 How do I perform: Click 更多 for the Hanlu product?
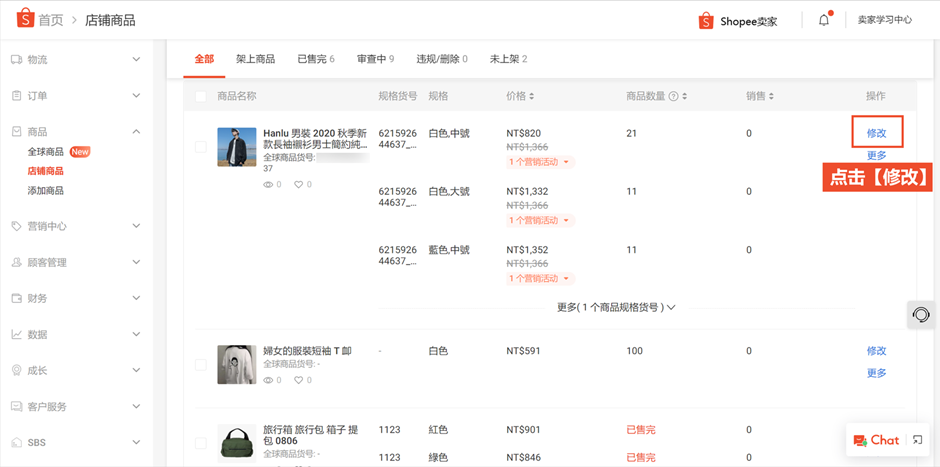click(x=876, y=155)
